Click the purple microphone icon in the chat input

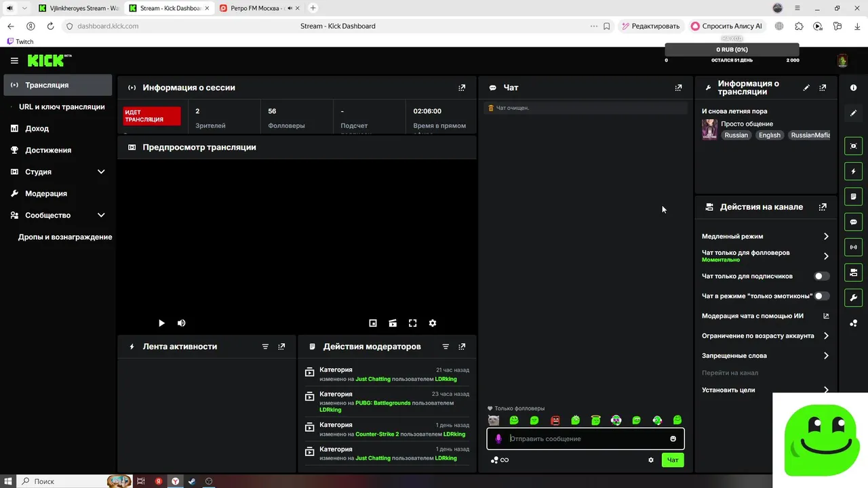tap(498, 439)
